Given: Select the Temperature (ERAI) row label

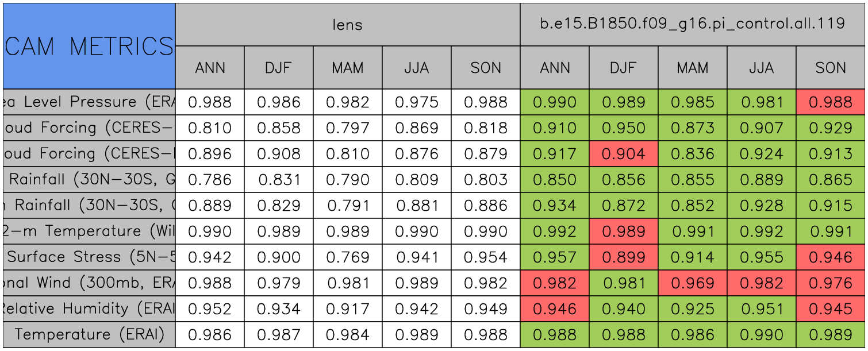Looking at the screenshot, I should (89, 334).
